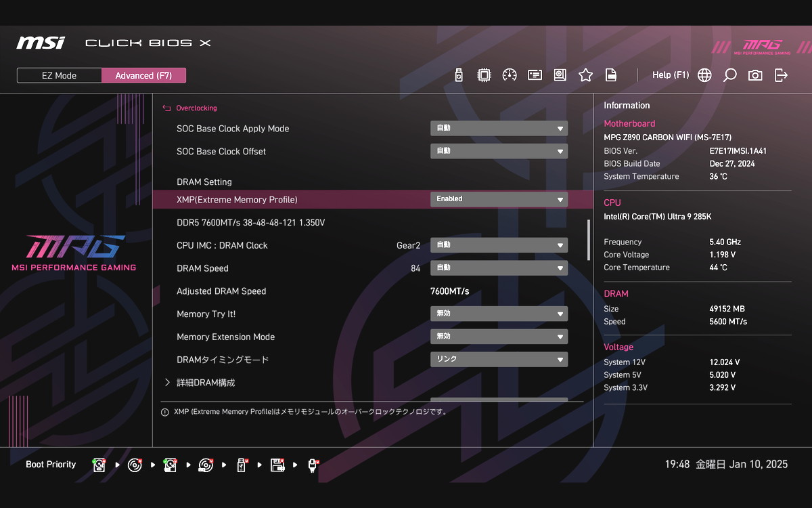
Task: Click the profile card icon in toolbar
Action: pos(535,75)
